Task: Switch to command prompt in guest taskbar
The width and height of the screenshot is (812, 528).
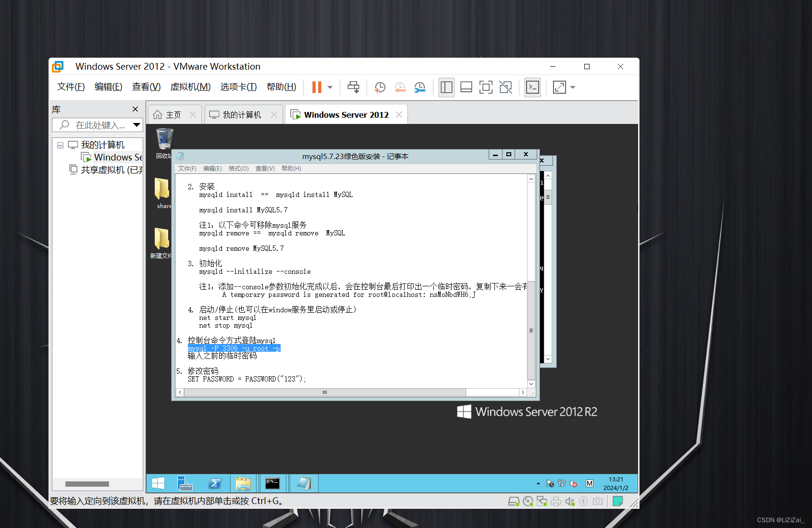Action: [x=273, y=483]
